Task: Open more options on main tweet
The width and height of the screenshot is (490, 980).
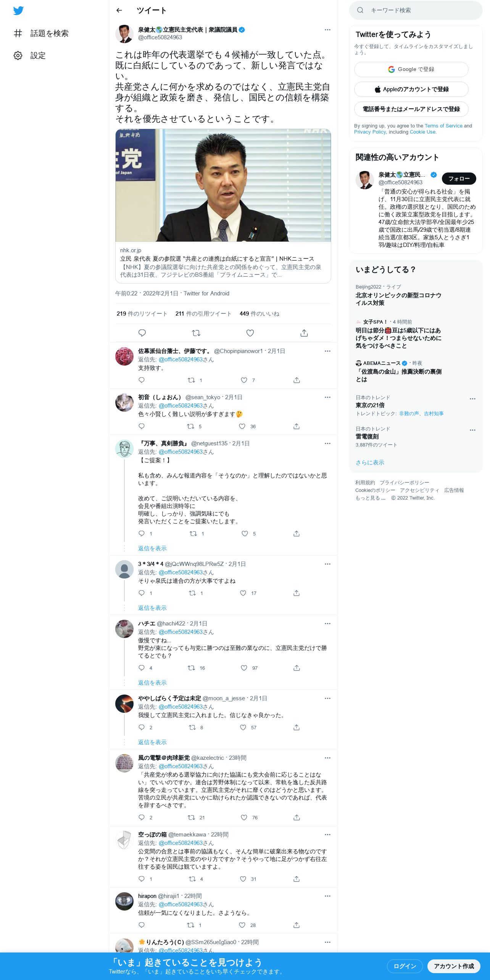Action: [x=327, y=30]
